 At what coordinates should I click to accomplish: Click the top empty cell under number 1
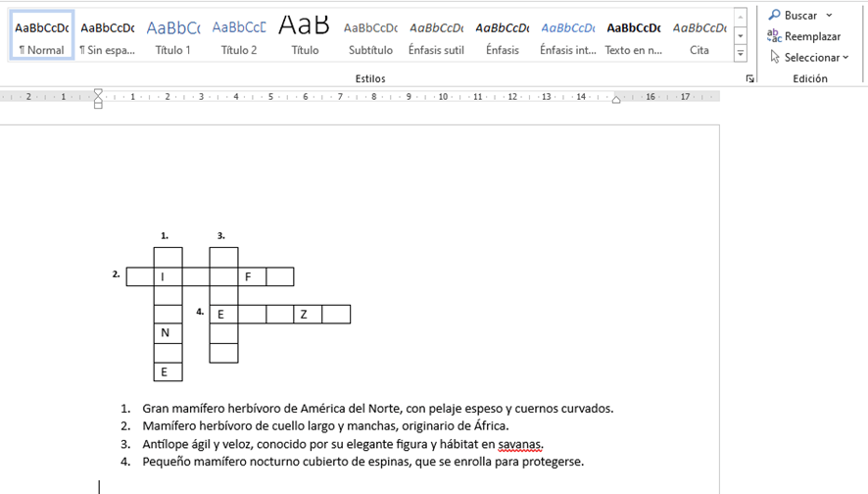[169, 258]
